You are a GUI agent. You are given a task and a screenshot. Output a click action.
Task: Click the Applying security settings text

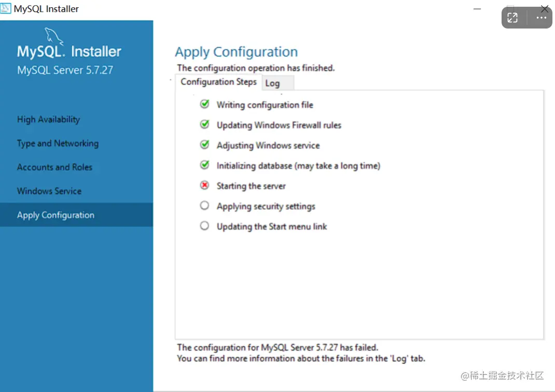coord(266,206)
